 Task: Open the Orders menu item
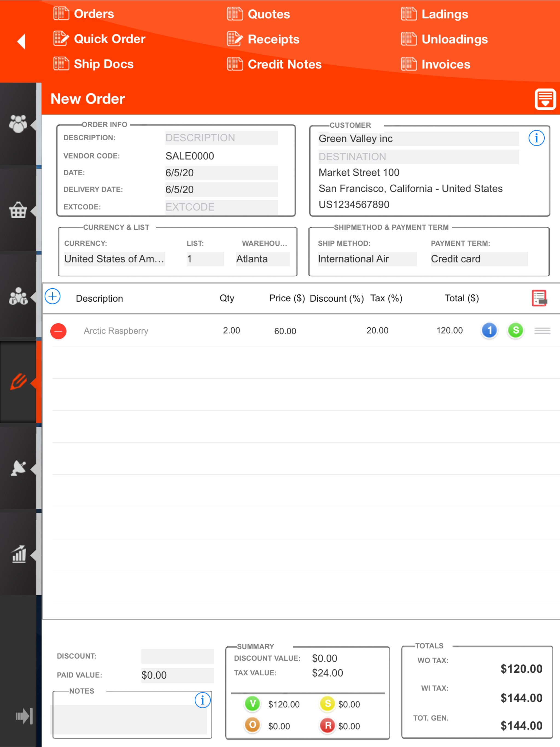click(x=83, y=14)
